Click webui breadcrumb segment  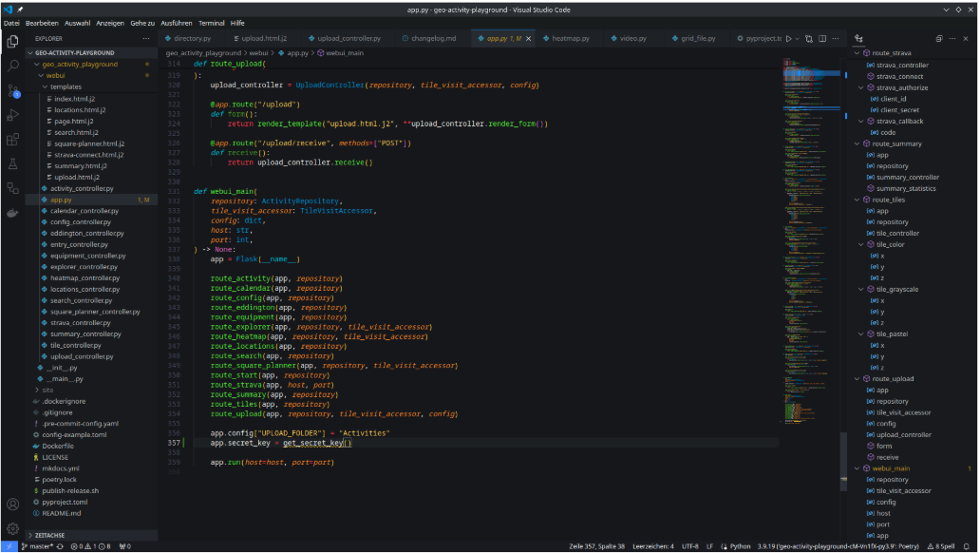pos(258,53)
